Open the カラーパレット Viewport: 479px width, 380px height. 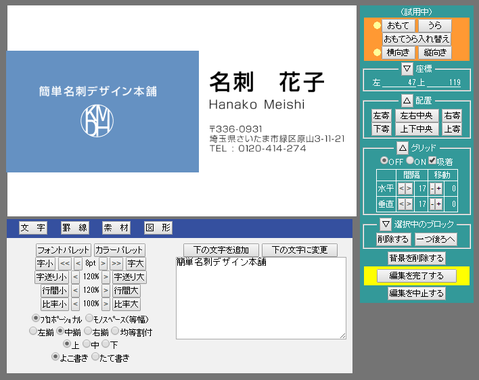point(119,250)
